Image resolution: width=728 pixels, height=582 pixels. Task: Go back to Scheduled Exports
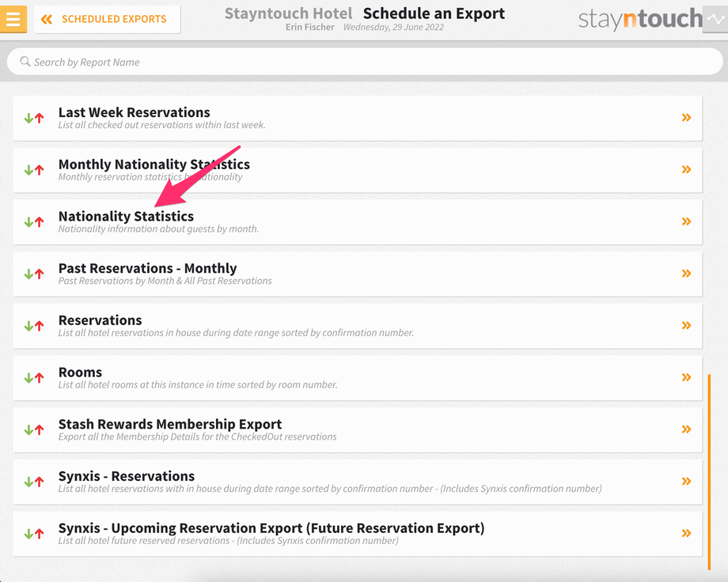pyautogui.click(x=107, y=19)
